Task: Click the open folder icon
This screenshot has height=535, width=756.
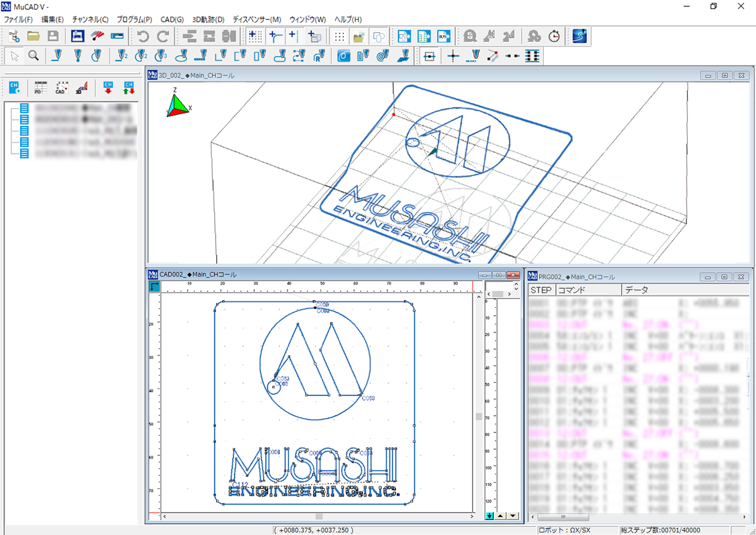Action: (x=34, y=36)
